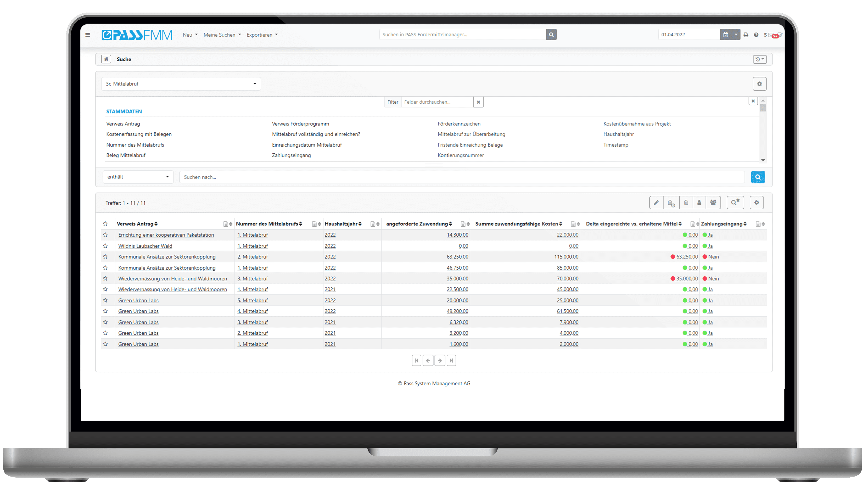Star the Green Urban Labs 1. Mittelabruf row
Screen dimensions: 868x492
tap(105, 344)
